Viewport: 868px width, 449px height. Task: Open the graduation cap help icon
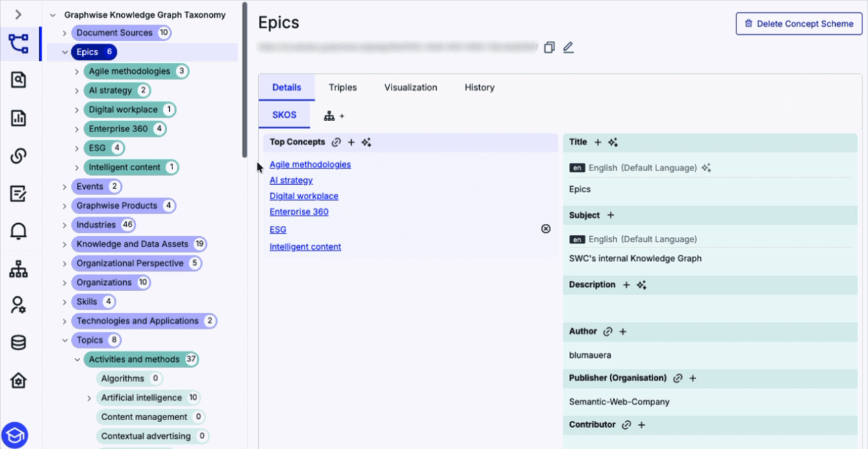(14, 435)
